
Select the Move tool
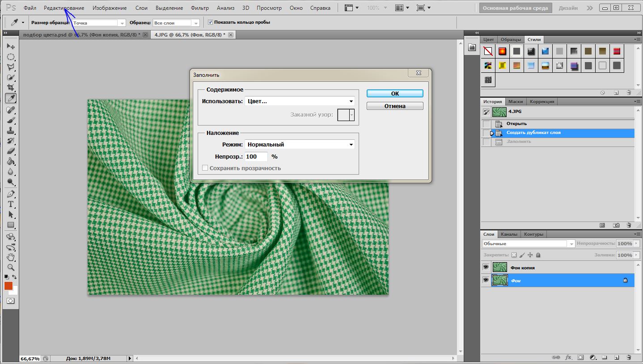(x=11, y=46)
